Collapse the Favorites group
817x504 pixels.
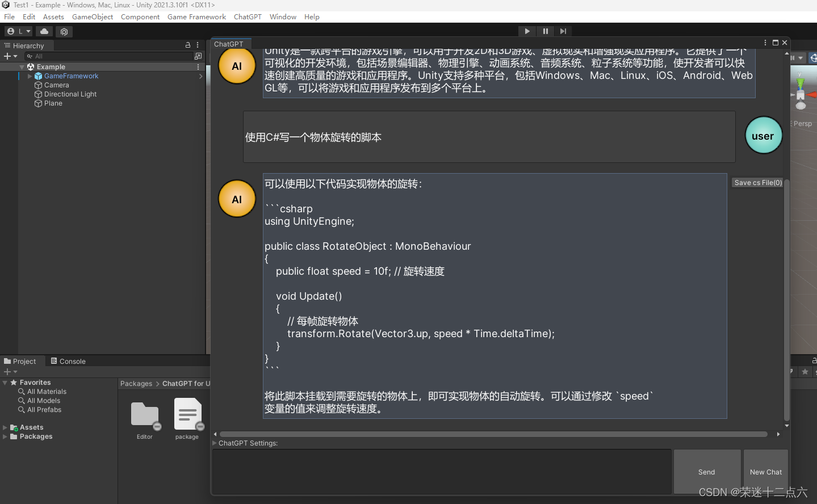pyautogui.click(x=5, y=383)
